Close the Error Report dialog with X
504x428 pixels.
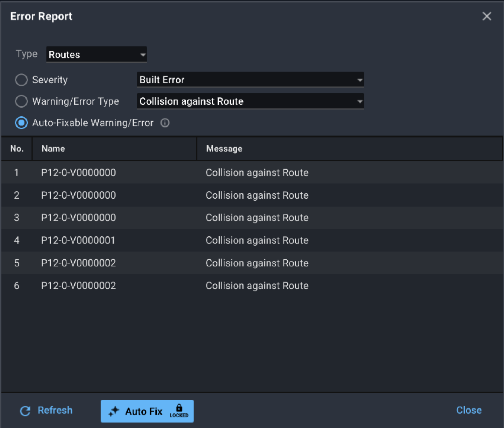pos(486,16)
